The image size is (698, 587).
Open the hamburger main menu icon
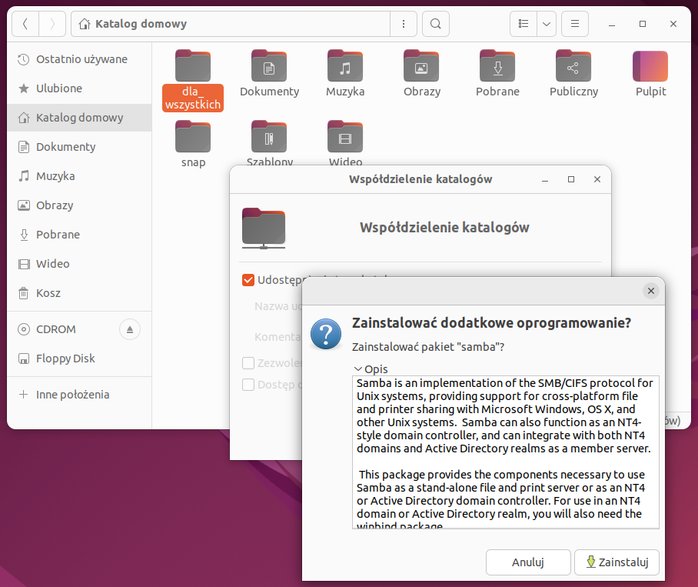tap(575, 24)
